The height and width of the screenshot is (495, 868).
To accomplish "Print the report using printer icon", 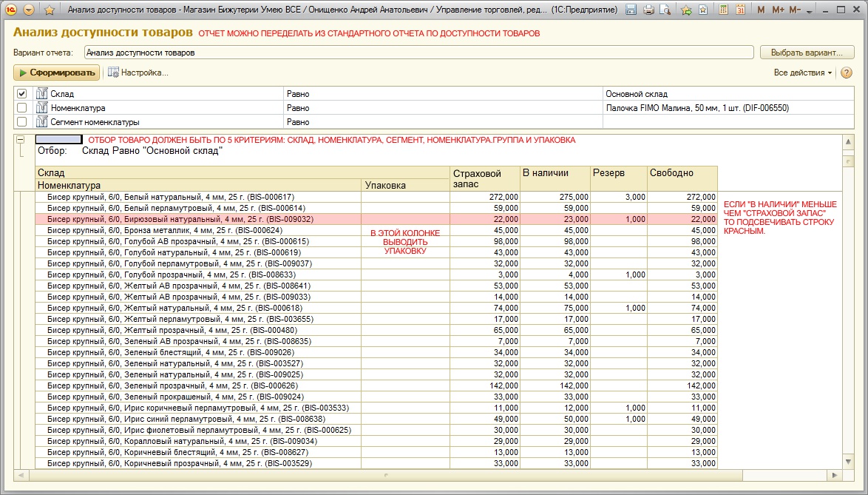I will 648,10.
